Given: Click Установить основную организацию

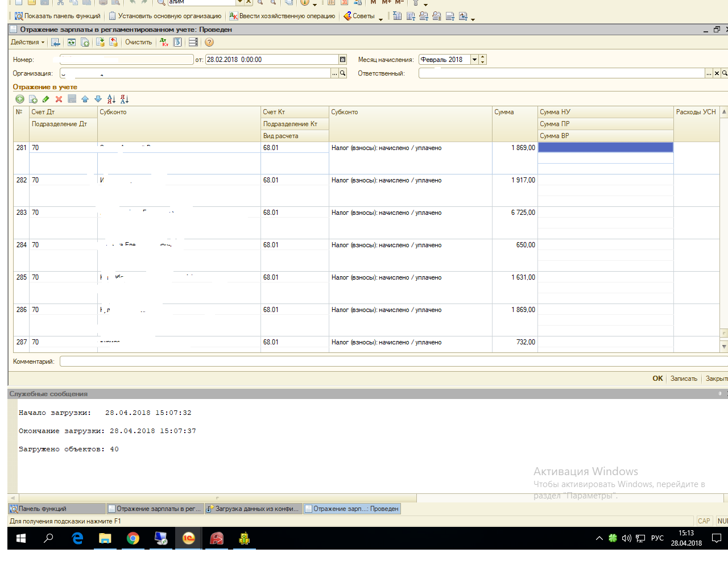Looking at the screenshot, I should coord(165,16).
